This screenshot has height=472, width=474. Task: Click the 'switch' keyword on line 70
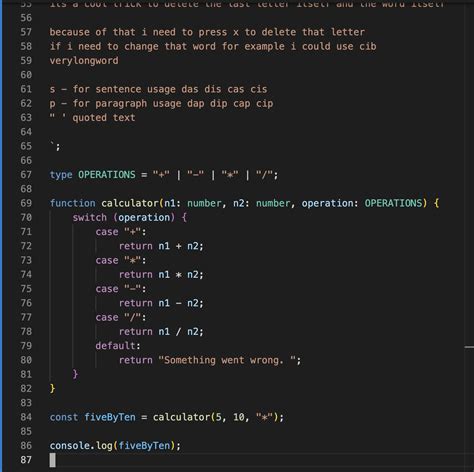pyautogui.click(x=90, y=218)
